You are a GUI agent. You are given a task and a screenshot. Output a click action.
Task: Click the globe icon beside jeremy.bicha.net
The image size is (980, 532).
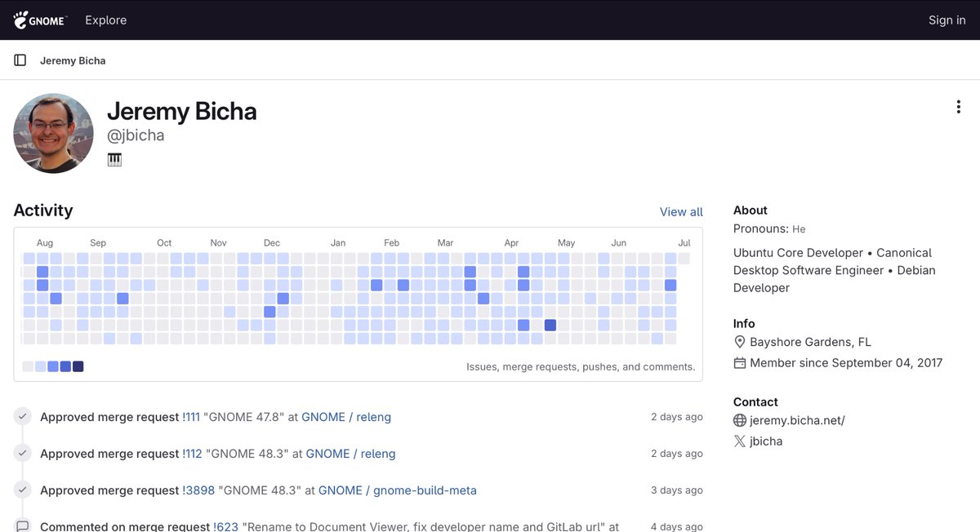tap(740, 421)
